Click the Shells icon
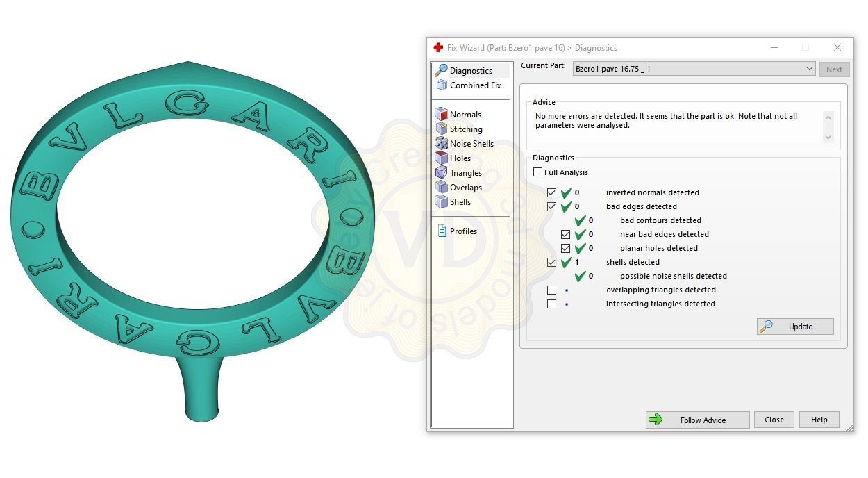The width and height of the screenshot is (868, 478). click(x=441, y=202)
